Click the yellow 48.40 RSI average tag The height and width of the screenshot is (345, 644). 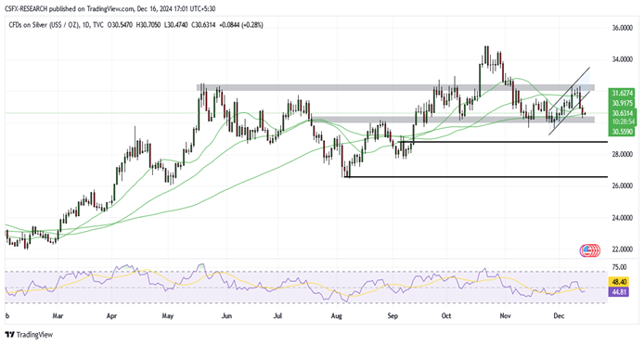(619, 282)
